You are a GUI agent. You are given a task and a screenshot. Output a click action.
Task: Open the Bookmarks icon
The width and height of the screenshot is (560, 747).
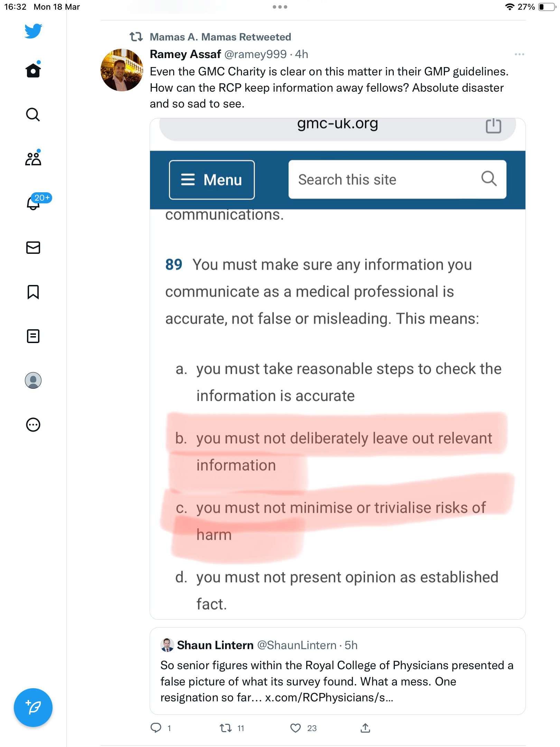tap(33, 292)
